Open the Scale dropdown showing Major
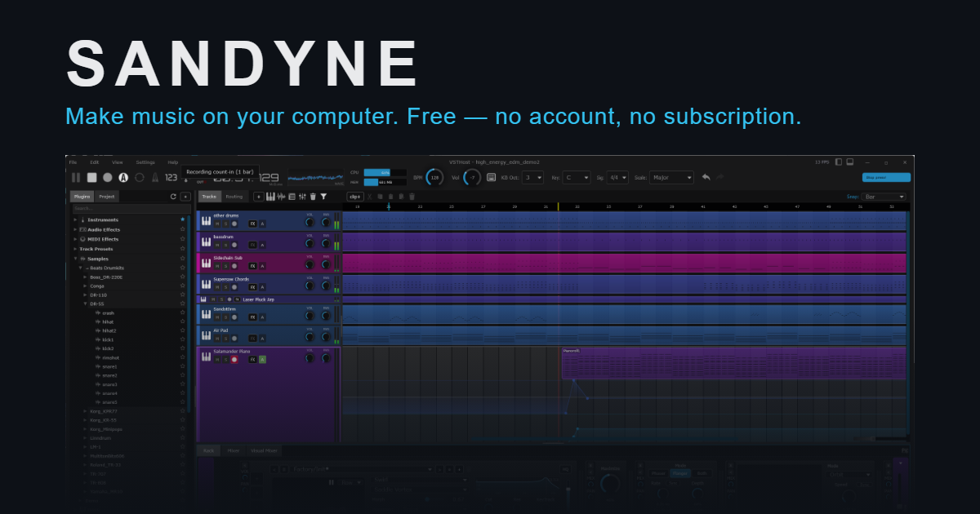 point(671,177)
